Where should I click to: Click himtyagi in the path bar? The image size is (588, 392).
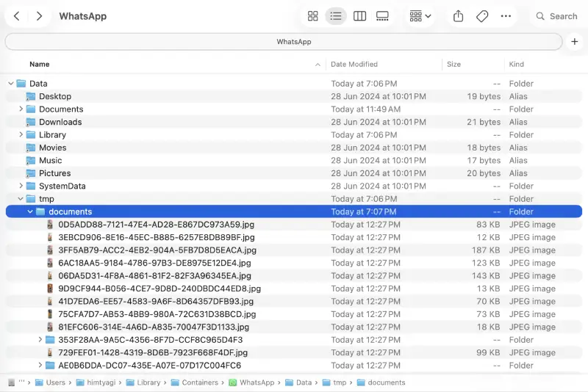coord(101,382)
